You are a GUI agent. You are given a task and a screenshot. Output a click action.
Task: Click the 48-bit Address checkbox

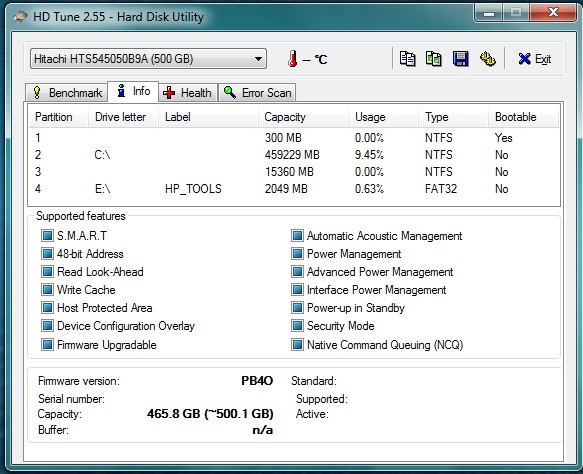[47, 254]
